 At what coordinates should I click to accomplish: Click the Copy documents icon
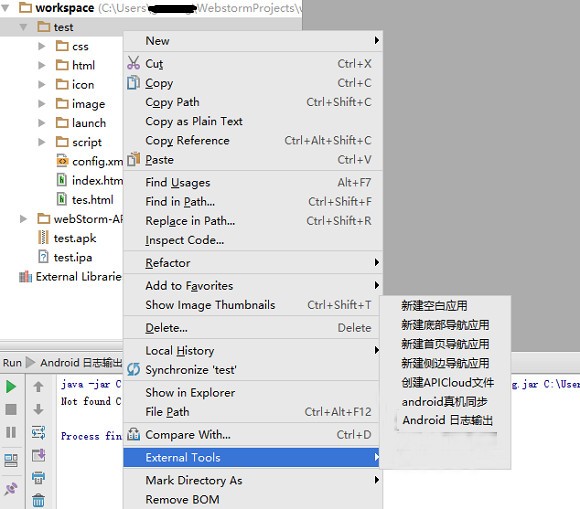click(133, 82)
